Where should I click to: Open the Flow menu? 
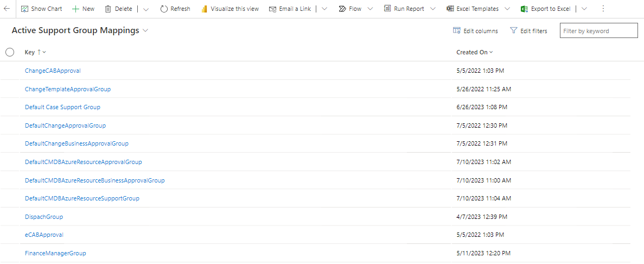pyautogui.click(x=355, y=9)
